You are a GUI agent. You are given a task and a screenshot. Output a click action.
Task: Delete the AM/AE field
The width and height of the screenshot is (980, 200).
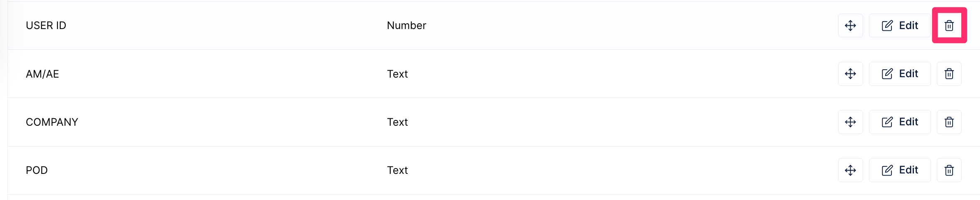pos(949,74)
